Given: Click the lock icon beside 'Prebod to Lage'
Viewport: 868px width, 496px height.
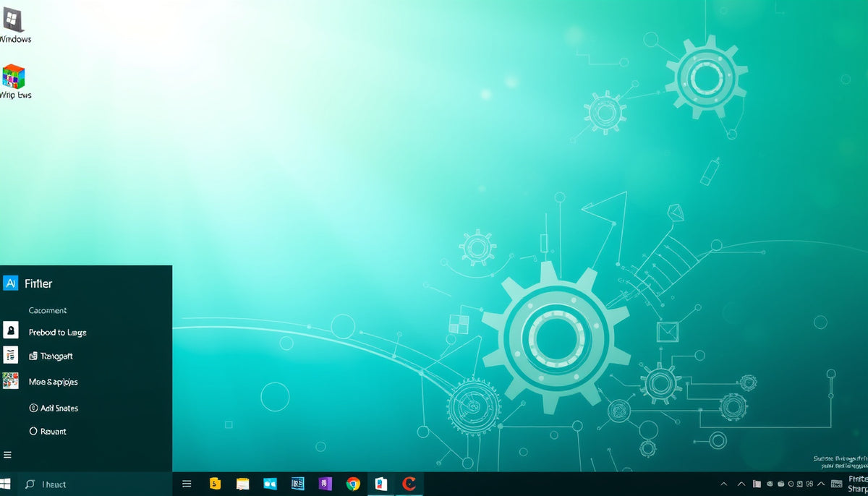Looking at the screenshot, I should (x=10, y=332).
